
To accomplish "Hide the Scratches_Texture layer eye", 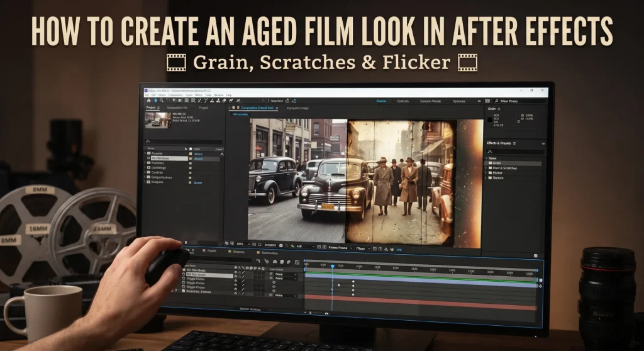I will pyautogui.click(x=236, y=294).
